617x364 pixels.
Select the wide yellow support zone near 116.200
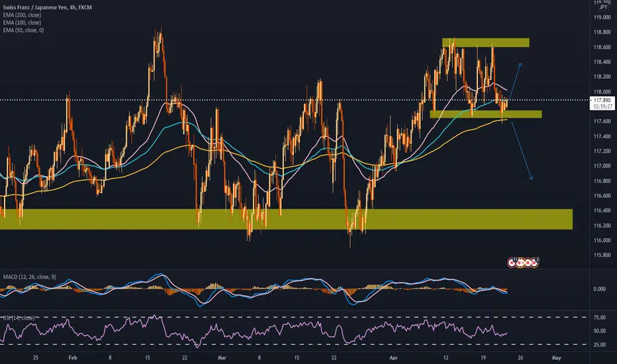point(286,219)
